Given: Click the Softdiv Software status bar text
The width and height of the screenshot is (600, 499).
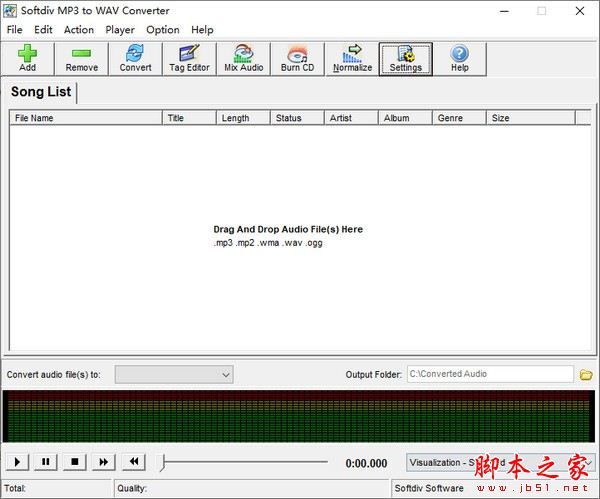Looking at the screenshot, I should (x=429, y=488).
